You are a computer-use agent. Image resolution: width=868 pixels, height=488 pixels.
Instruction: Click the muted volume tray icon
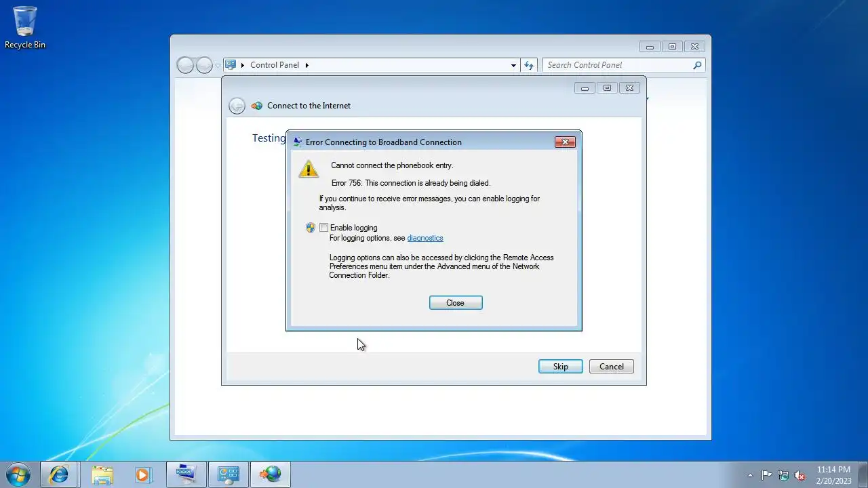tap(800, 475)
